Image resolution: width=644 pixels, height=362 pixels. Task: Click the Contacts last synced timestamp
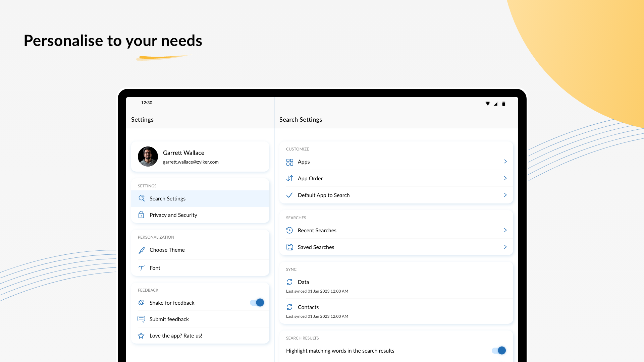coord(317,316)
